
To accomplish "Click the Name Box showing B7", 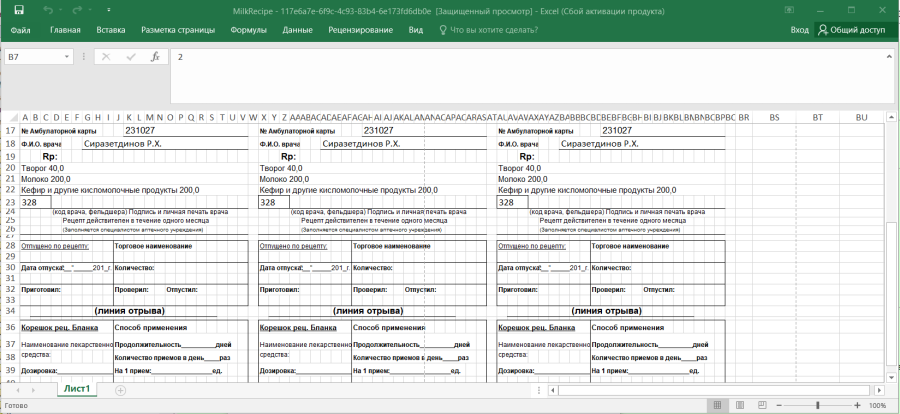I will (x=34, y=57).
